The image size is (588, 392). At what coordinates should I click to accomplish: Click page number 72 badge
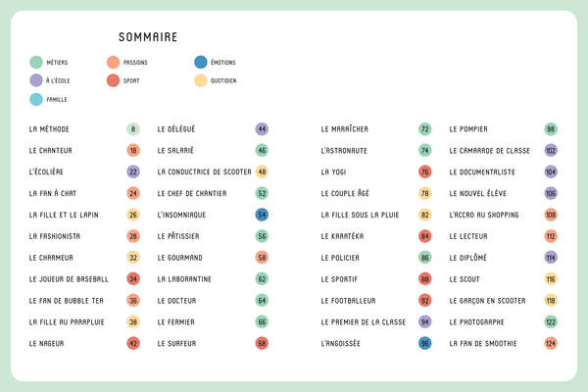[x=425, y=129]
